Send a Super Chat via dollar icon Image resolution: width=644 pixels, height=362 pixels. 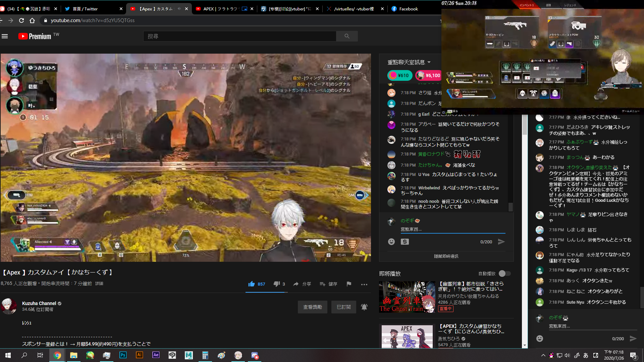coord(405,242)
